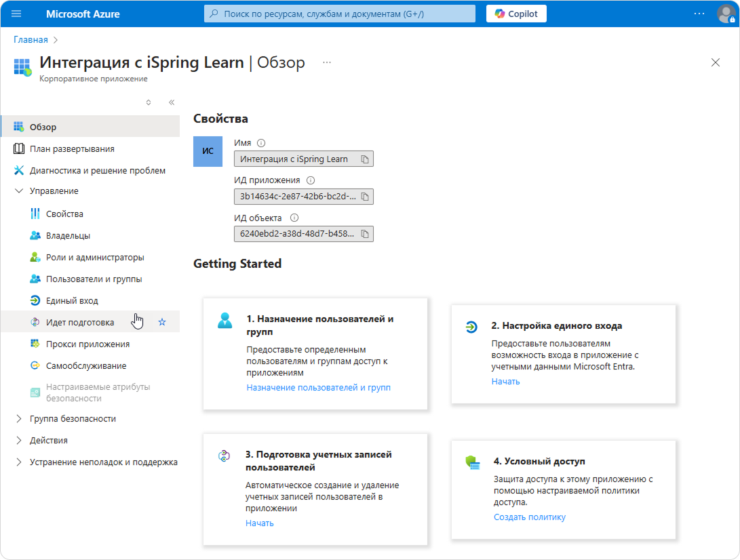Open the ellipsis next to the Обзор title

pos(326,62)
